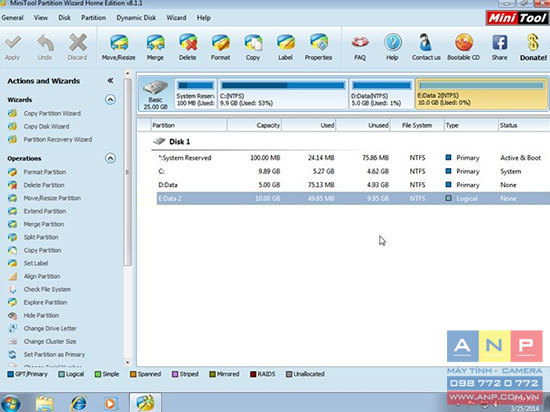Click the Apply toolbar icon

(x=13, y=43)
